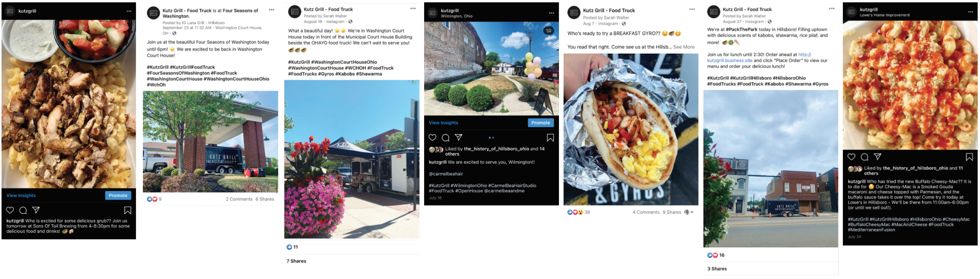Screen dimensions: 980x279
Task: Open the Breakfast Gyro photo
Action: (x=631, y=129)
